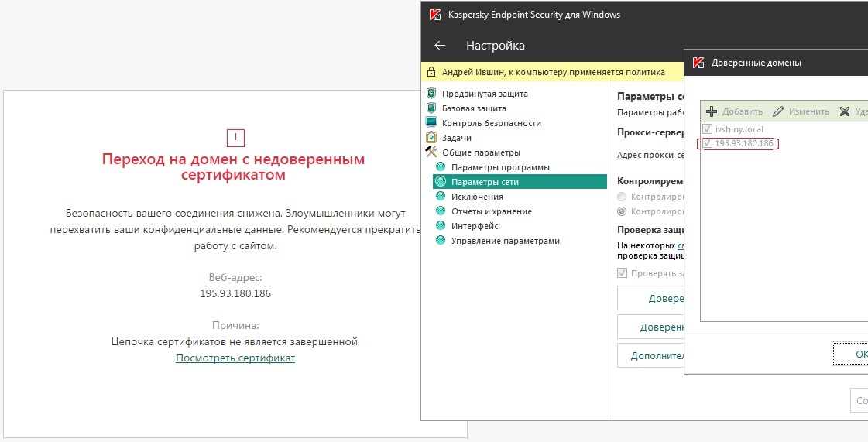Click the bullet icon next to Параметры программы

(441, 166)
